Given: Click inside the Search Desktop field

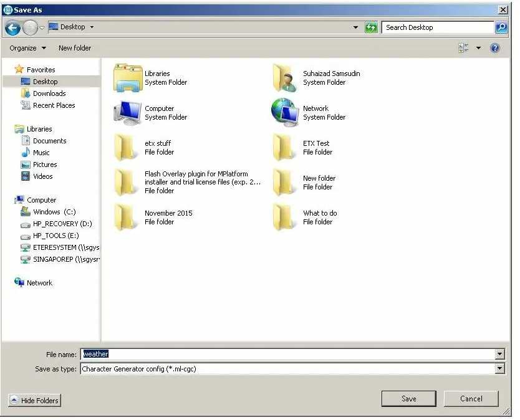Looking at the screenshot, I should coord(438,27).
